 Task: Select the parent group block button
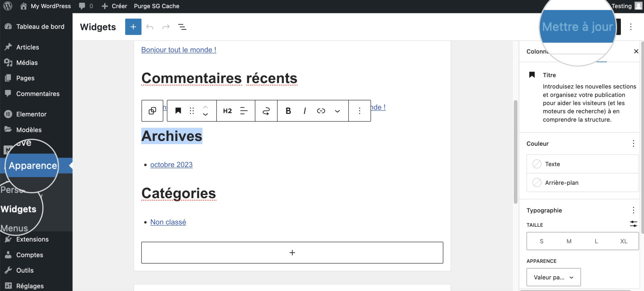[152, 111]
